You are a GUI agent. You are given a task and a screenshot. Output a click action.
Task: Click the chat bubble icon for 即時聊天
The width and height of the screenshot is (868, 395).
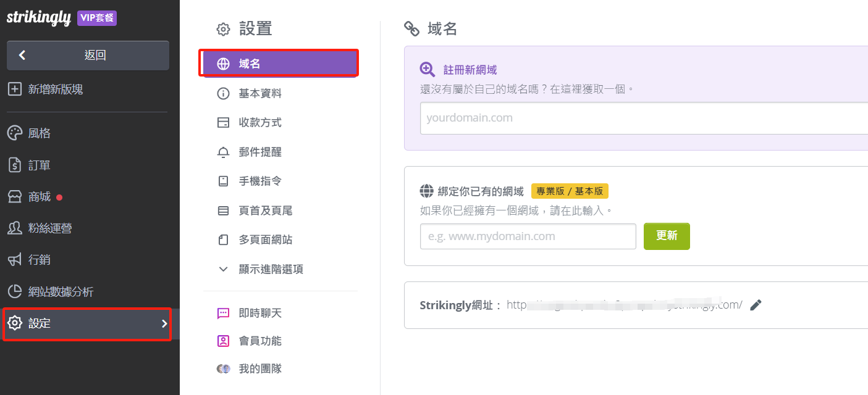click(224, 314)
